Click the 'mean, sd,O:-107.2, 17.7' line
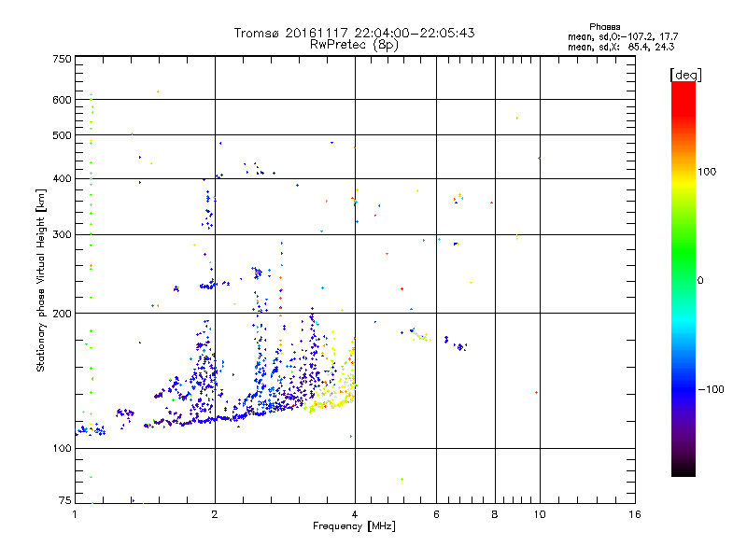Image resolution: width=747 pixels, height=560 pixels. (623, 36)
